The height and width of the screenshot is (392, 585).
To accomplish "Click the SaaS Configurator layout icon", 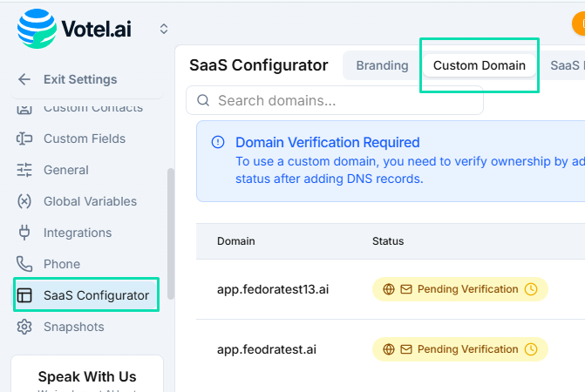I will [24, 295].
